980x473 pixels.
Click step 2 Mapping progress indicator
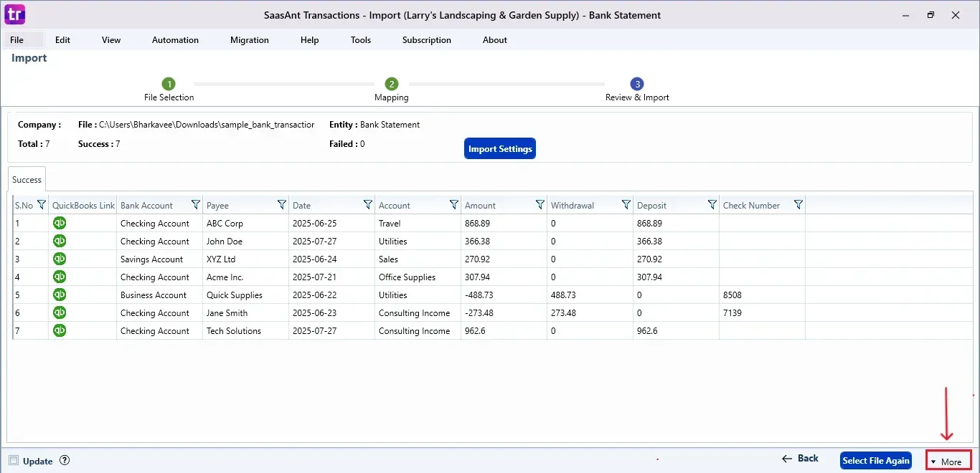coord(391,85)
